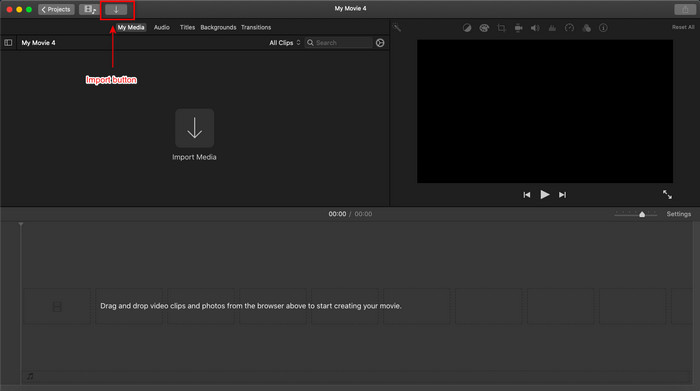Click Reset All adjustments
700x391 pixels.
pos(683,27)
